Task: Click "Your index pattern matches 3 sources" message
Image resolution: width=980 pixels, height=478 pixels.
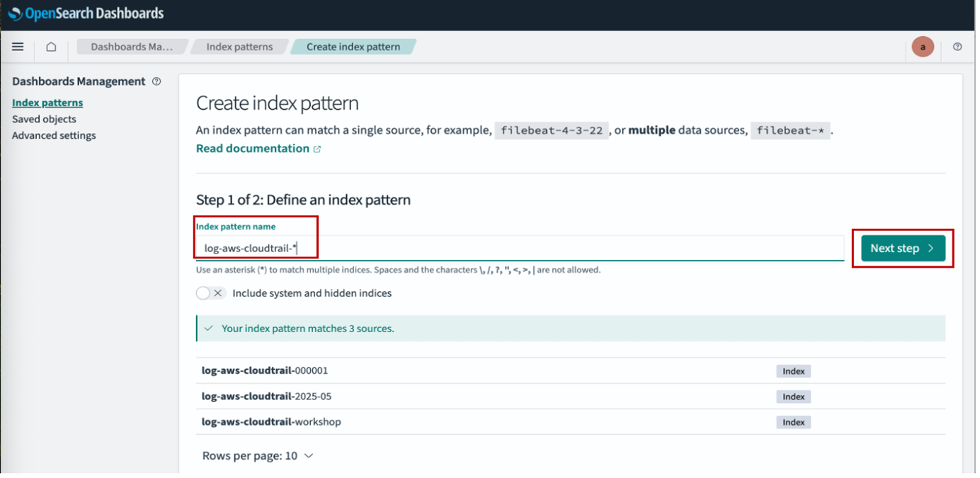Action: [x=308, y=329]
